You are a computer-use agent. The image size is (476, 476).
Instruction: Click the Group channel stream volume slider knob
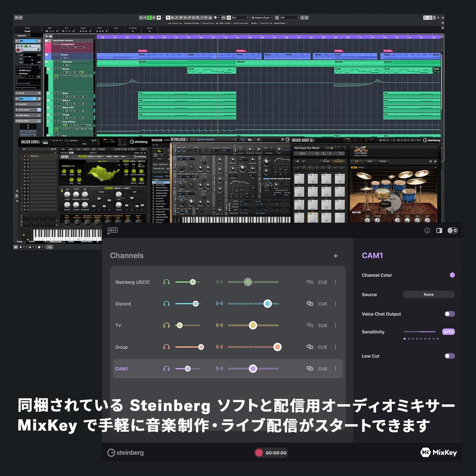click(x=278, y=347)
